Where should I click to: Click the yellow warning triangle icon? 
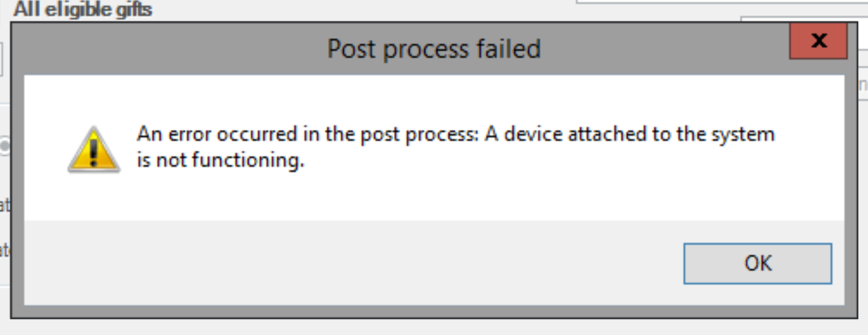pyautogui.click(x=93, y=150)
